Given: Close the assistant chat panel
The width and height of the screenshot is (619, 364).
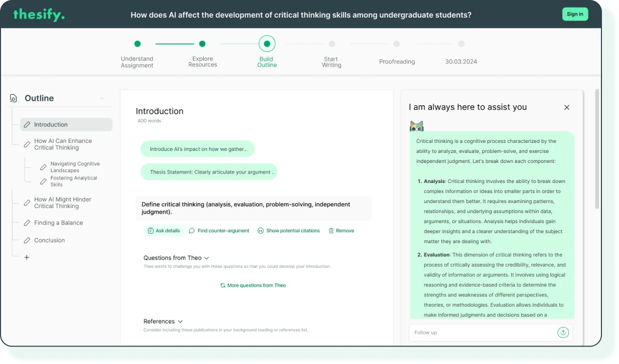Looking at the screenshot, I should tap(567, 107).
